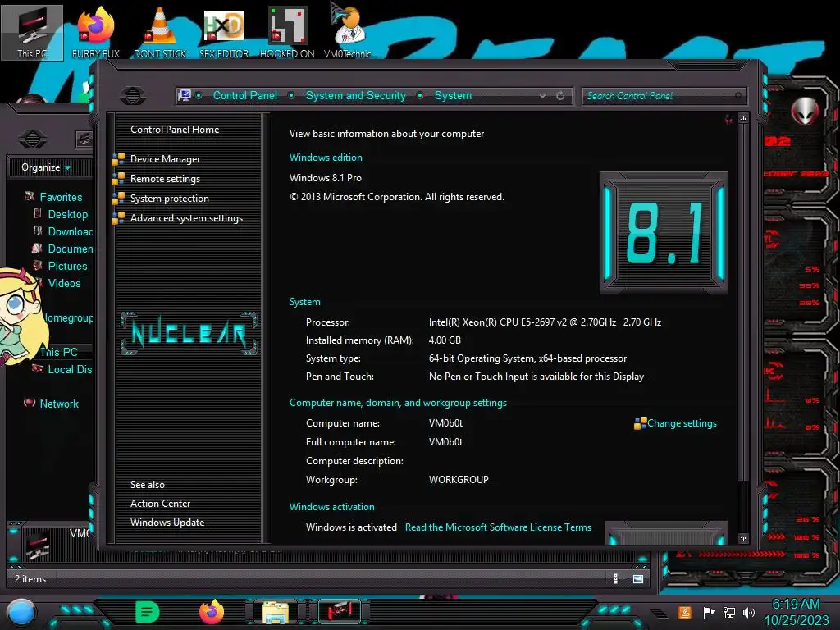Open Remote settings link
840x630 pixels.
coord(165,179)
